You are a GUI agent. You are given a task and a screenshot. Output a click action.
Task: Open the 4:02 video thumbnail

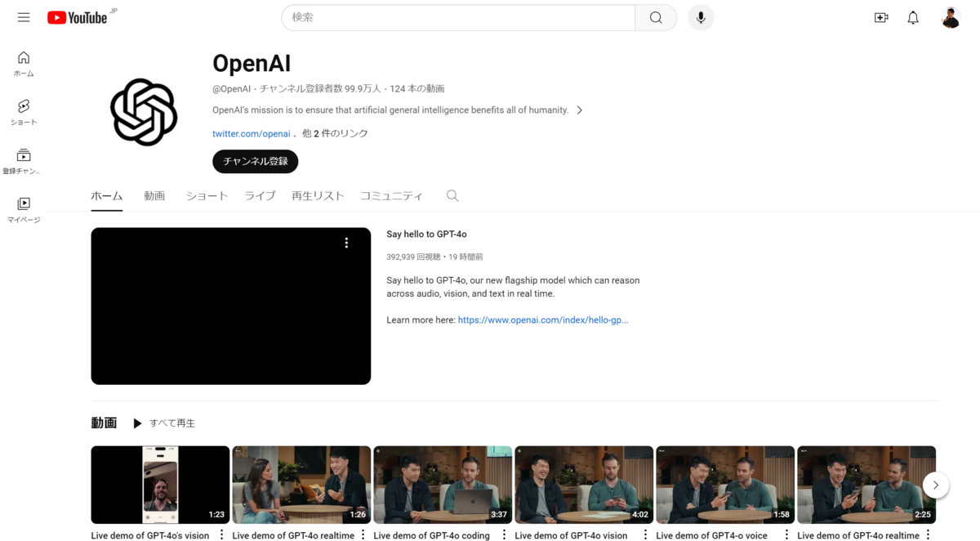584,485
